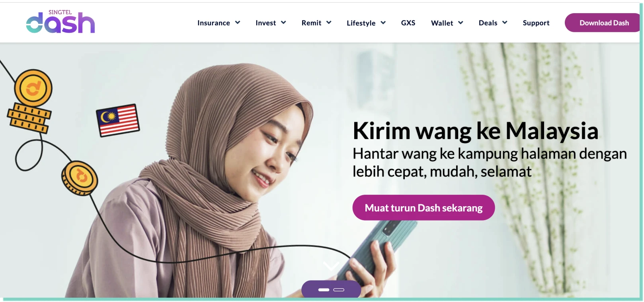Open the GXS menu item
Screen dimensions: 644x302
pyautogui.click(x=408, y=23)
